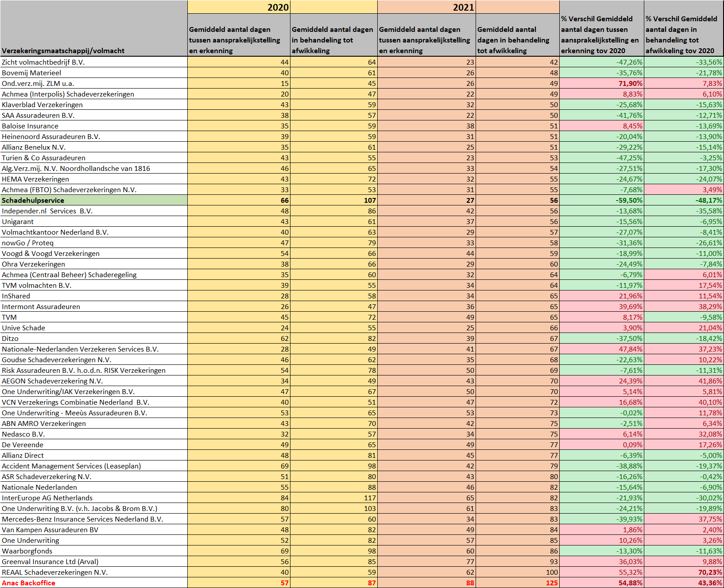
Task: Click REAAL Schadeverzekeringen N.V. cell
Action: click(x=94, y=572)
